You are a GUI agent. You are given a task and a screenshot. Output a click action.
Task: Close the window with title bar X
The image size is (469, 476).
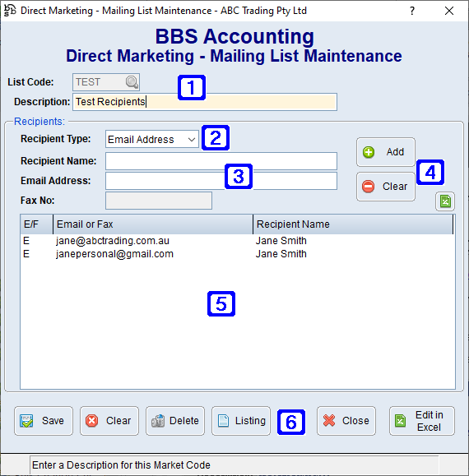pyautogui.click(x=449, y=11)
